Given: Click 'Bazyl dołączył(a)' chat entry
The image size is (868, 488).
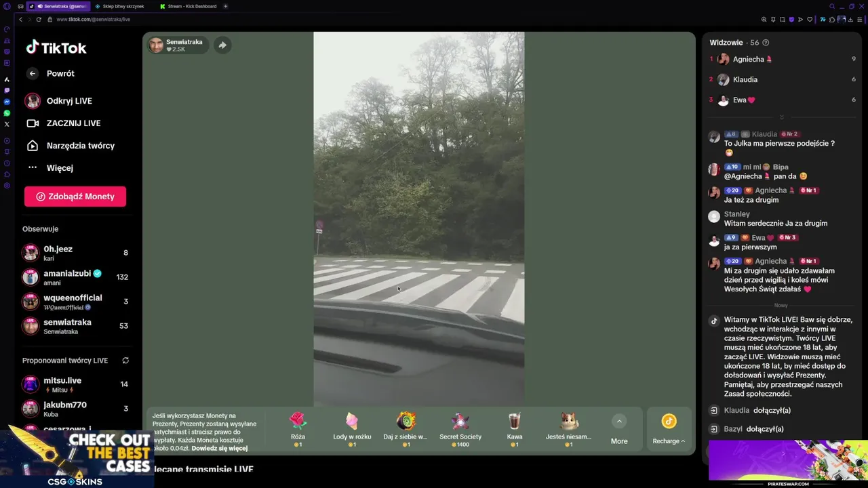Looking at the screenshot, I should tap(753, 429).
